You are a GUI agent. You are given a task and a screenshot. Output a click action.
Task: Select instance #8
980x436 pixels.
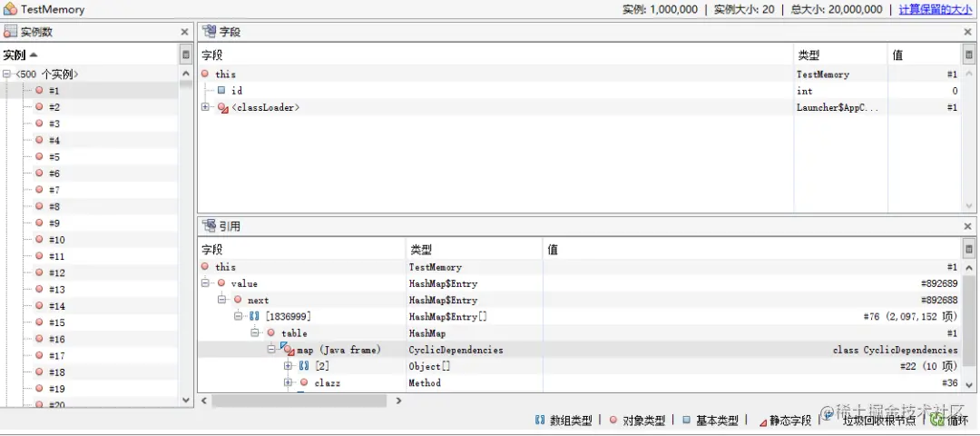click(54, 206)
